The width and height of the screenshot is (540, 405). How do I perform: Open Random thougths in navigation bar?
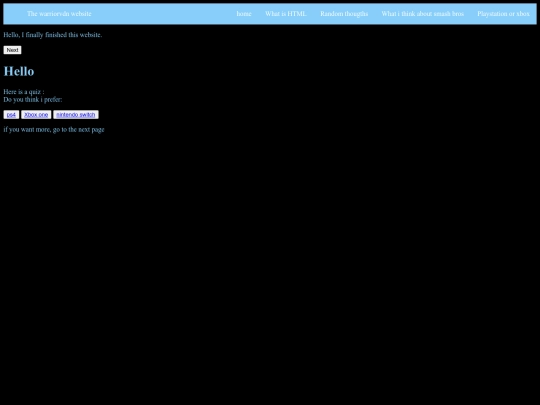[x=344, y=14]
